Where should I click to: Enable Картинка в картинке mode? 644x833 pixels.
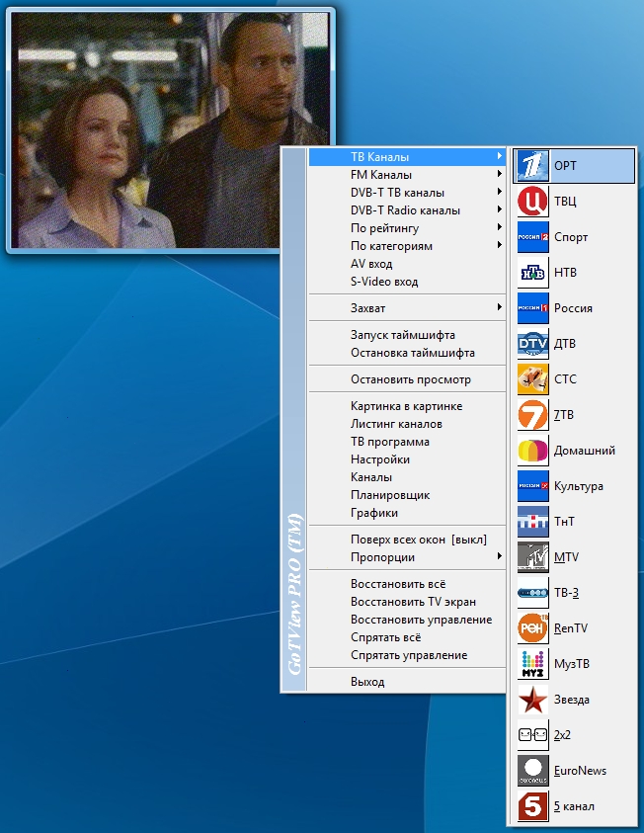point(407,406)
